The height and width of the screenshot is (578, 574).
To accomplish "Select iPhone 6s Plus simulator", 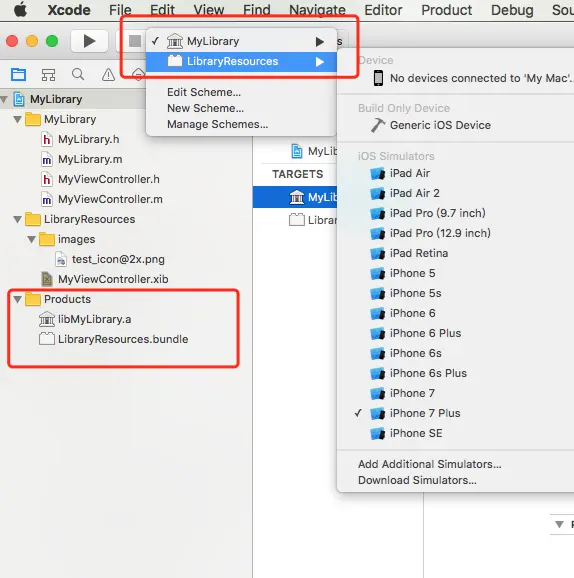I will click(456, 373).
